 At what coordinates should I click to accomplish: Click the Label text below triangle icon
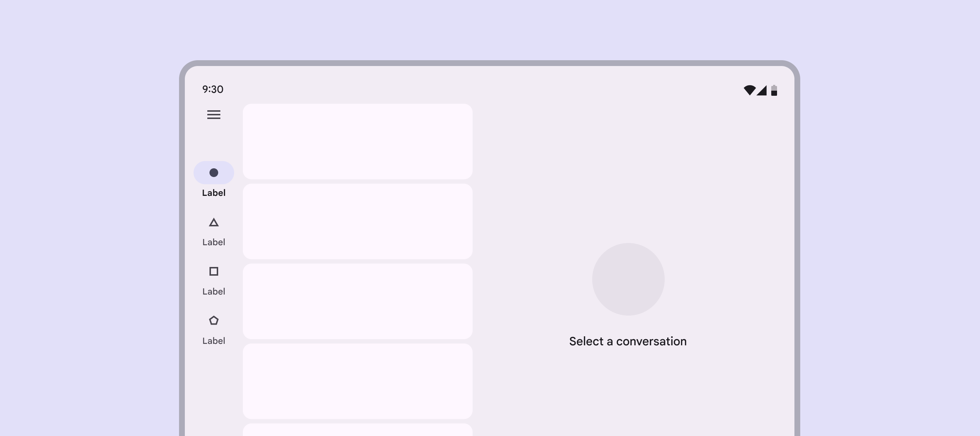click(x=213, y=242)
